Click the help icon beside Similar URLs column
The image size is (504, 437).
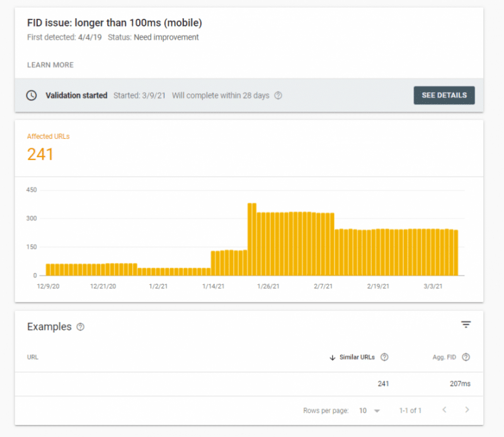385,357
